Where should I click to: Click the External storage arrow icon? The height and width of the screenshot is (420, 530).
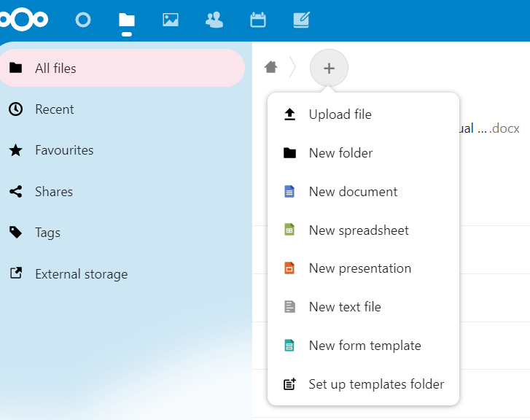click(15, 273)
